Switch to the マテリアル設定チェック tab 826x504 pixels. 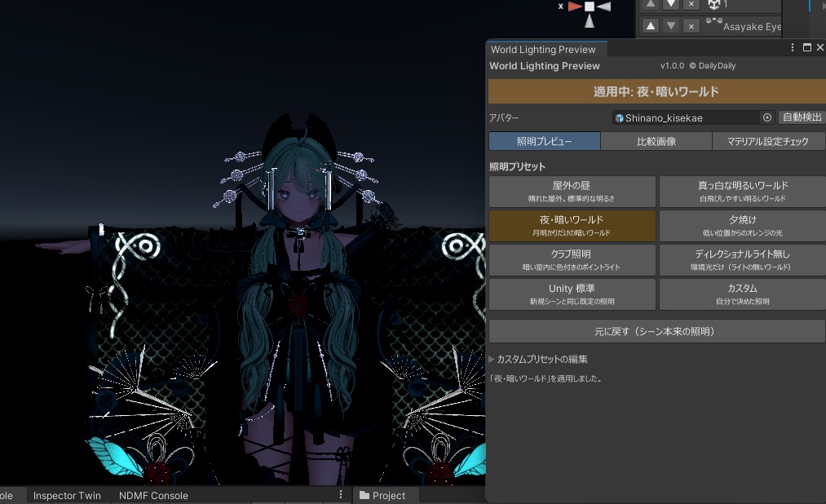[768, 141]
